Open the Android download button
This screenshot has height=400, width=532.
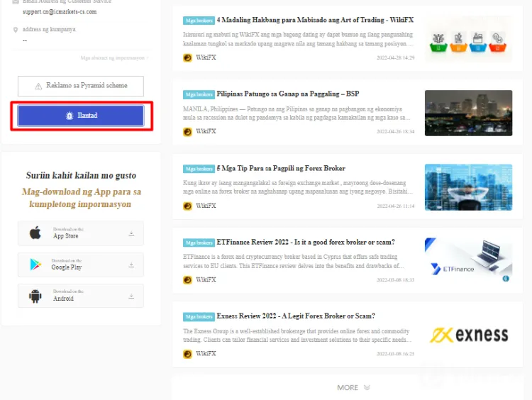[81, 296]
